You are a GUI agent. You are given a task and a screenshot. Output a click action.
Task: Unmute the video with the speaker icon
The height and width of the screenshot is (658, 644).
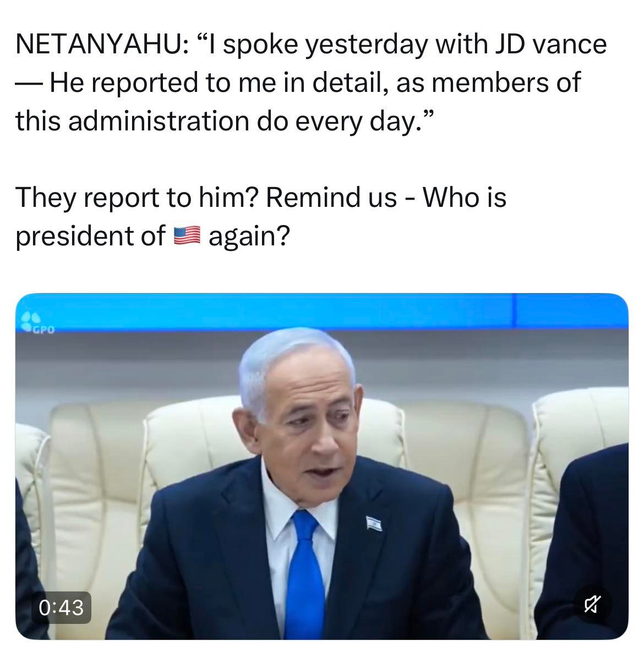click(x=592, y=604)
